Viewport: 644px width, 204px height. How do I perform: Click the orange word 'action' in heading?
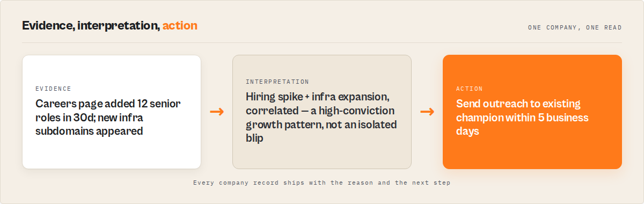[x=180, y=25]
